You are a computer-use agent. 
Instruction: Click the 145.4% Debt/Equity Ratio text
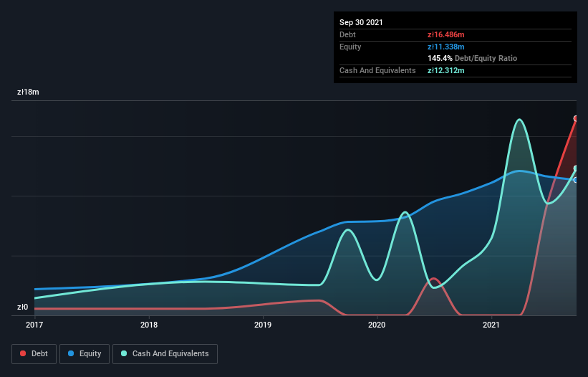tap(473, 59)
